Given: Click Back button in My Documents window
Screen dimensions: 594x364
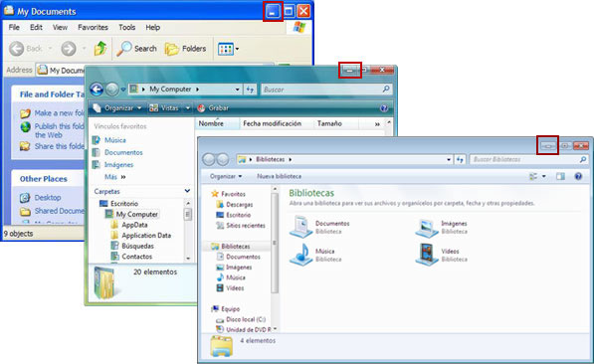Looking at the screenshot, I should coord(26,49).
